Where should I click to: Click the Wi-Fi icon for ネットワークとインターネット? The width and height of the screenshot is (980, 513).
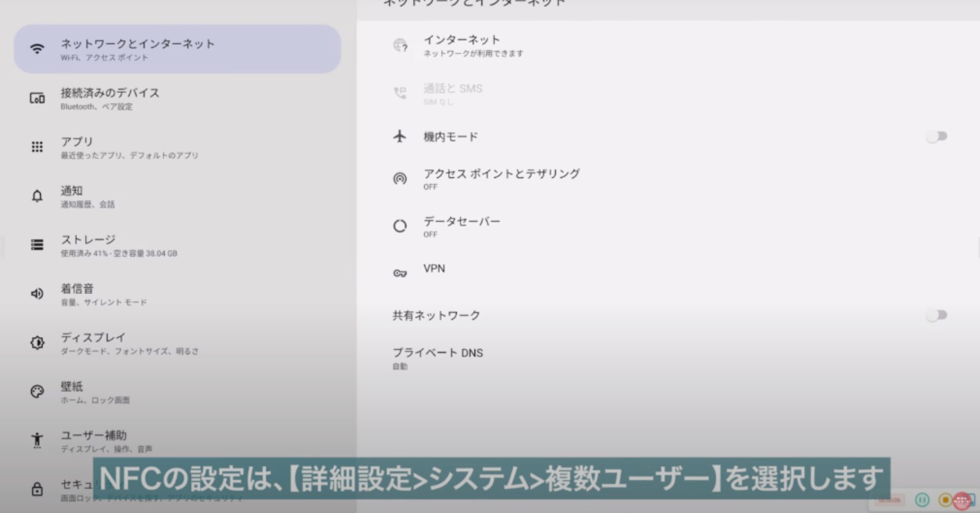[37, 49]
